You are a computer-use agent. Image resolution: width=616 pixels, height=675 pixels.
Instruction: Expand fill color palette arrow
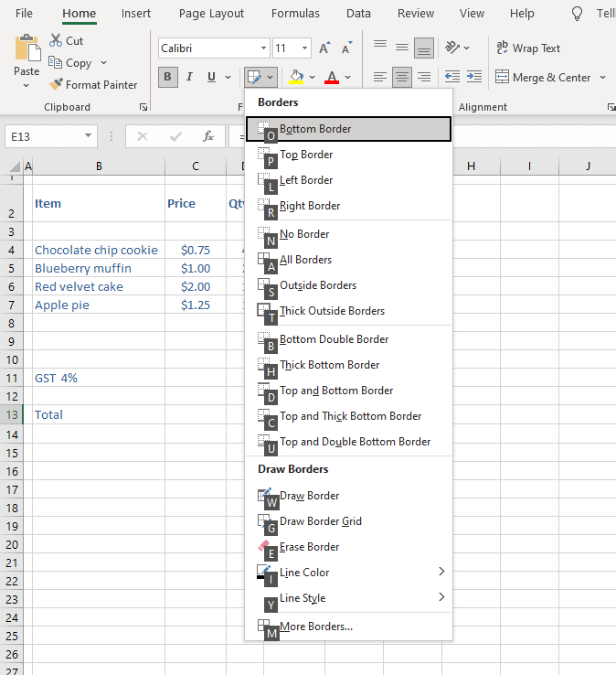pos(312,78)
